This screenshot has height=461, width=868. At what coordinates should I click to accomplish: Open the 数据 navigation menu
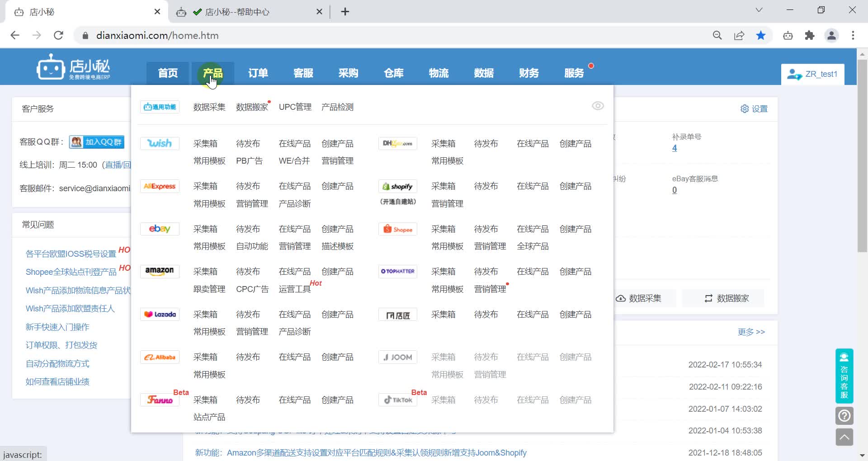(484, 73)
